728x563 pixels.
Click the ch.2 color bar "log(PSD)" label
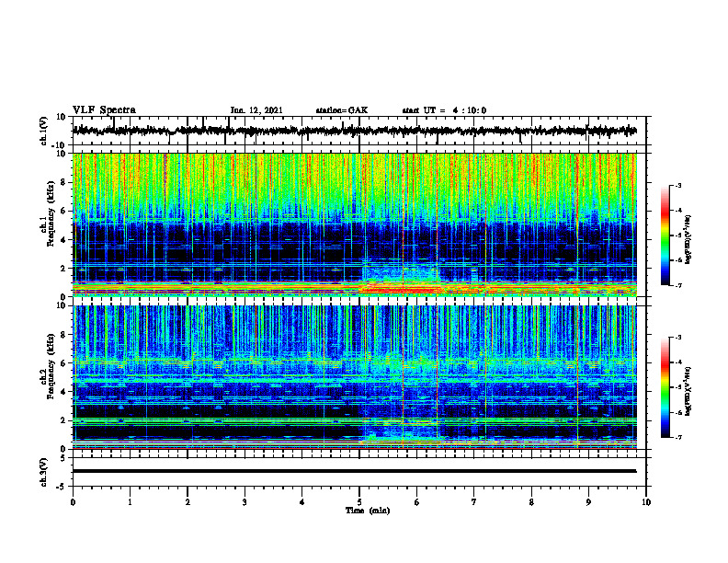(x=688, y=391)
